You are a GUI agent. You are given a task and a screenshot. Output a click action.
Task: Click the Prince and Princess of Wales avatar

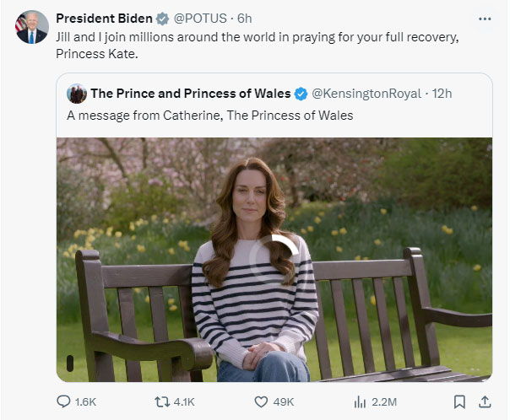point(77,93)
